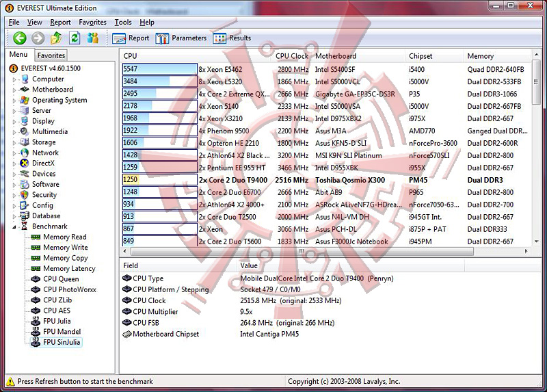Viewport: 547px width, 392px height.
Task: Sort by Motherboard column header
Action: pos(358,56)
